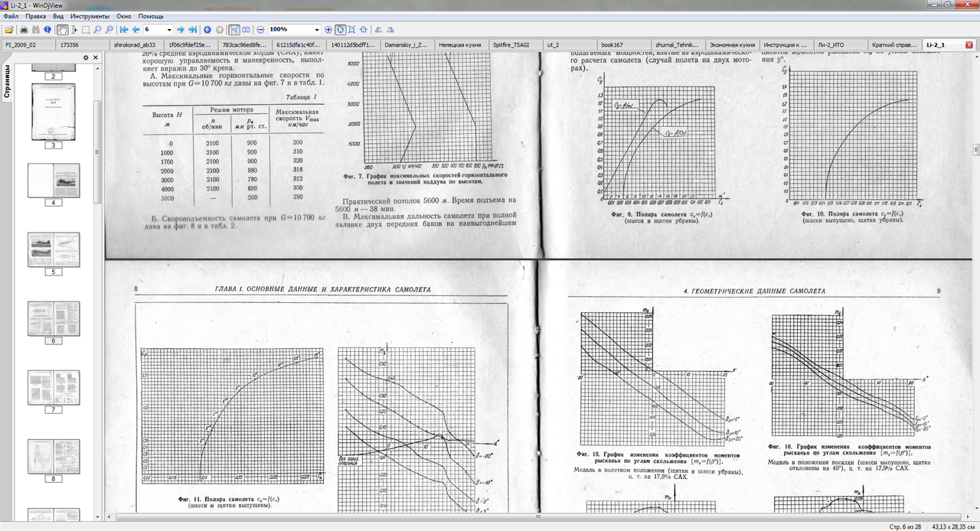Open the Правка menu
Screen dimensions: 980x531
tap(35, 15)
